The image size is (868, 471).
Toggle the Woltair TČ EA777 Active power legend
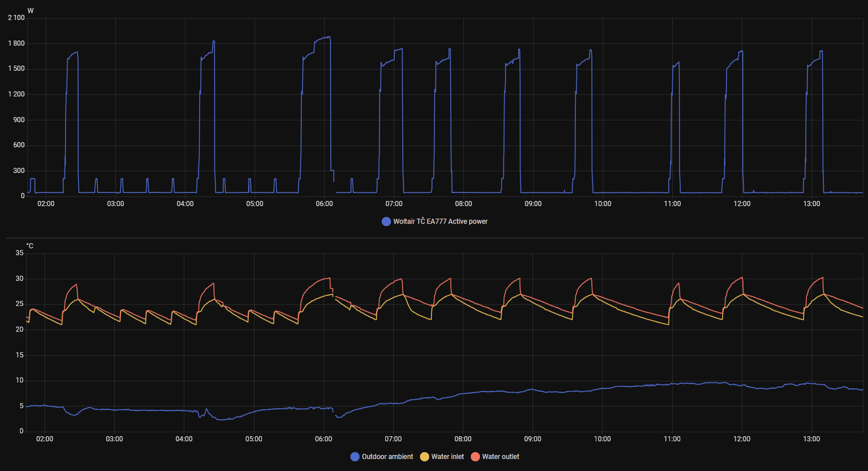[435, 222]
